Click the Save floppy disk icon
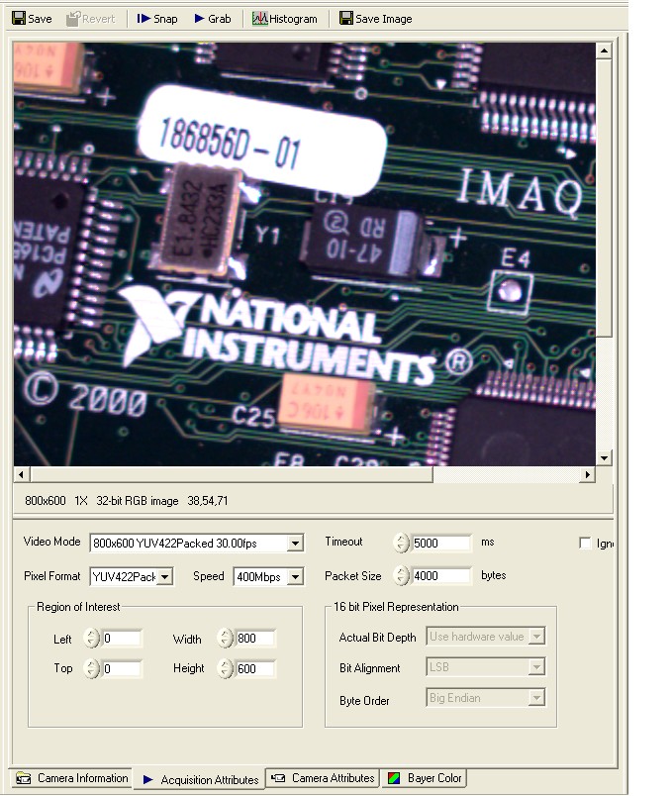 point(18,19)
